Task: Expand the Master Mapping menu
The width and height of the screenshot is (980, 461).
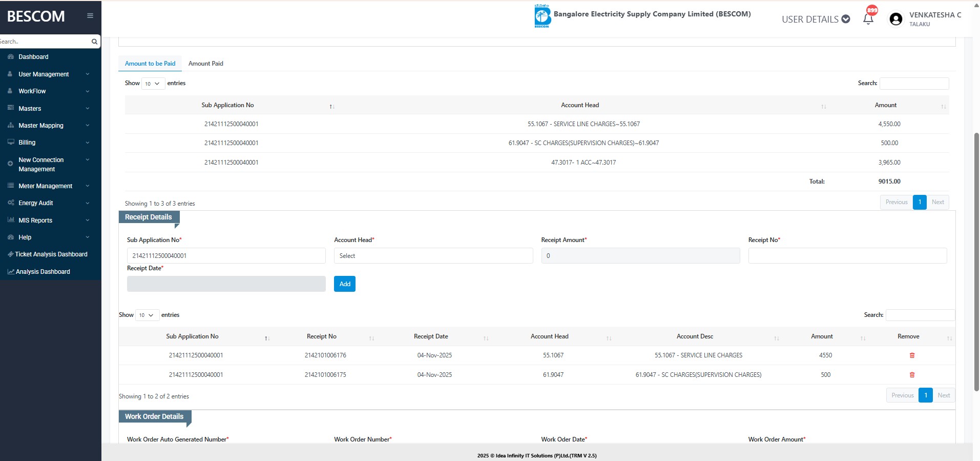Action: point(50,126)
